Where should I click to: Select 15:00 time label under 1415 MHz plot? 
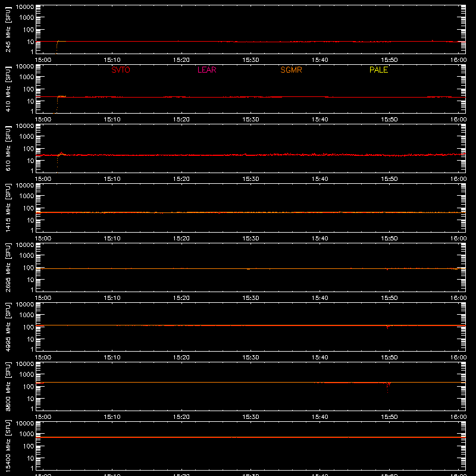[43, 239]
